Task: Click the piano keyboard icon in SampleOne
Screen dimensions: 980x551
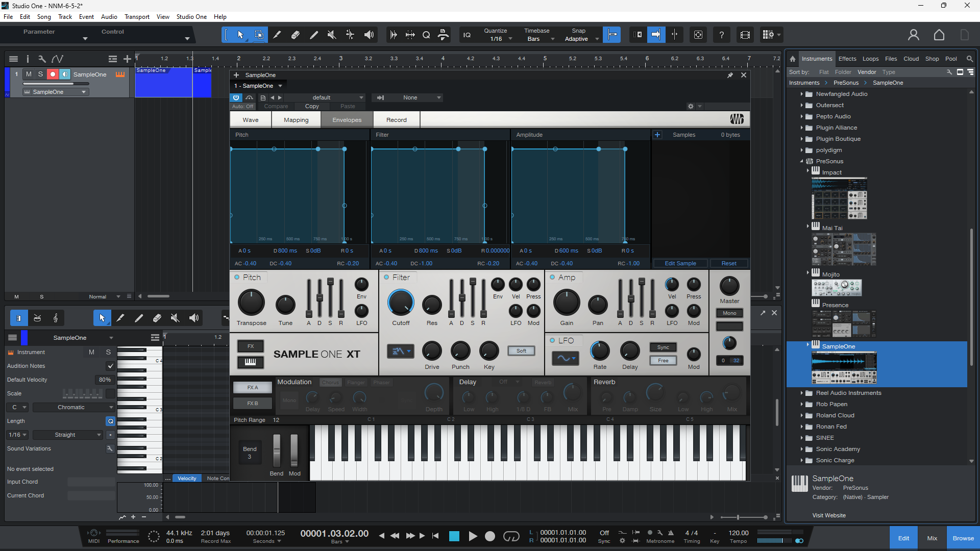Action: (x=251, y=362)
